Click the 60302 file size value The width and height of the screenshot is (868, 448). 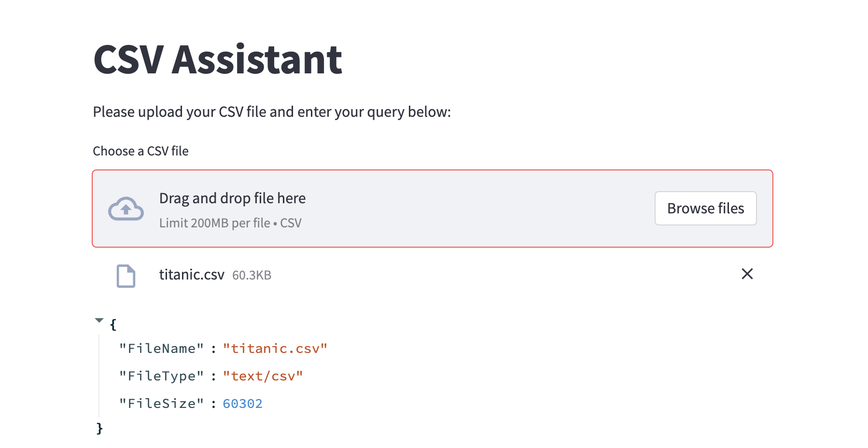(242, 404)
